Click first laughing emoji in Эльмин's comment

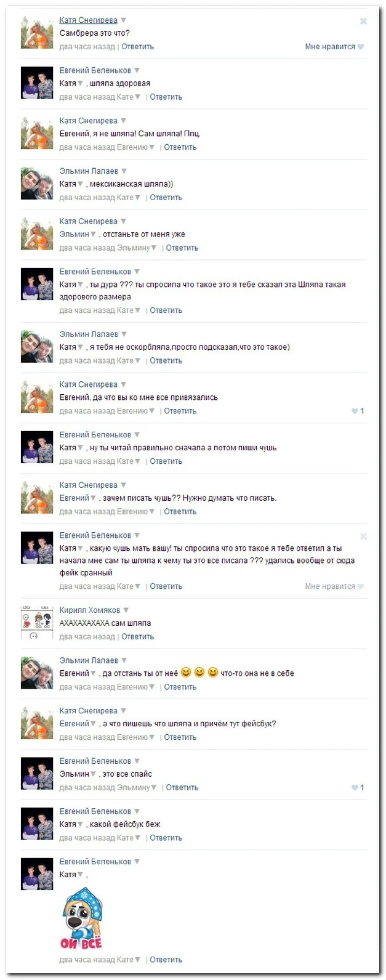pyautogui.click(x=186, y=673)
